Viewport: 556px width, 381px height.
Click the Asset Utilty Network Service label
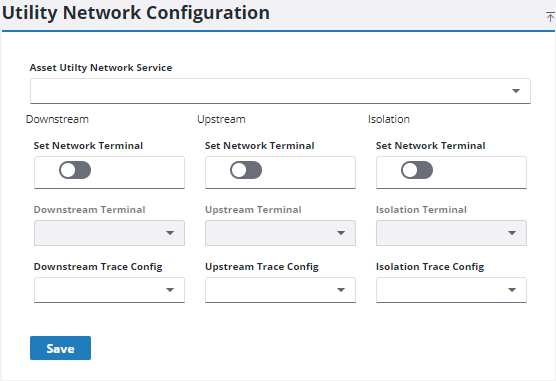101,68
